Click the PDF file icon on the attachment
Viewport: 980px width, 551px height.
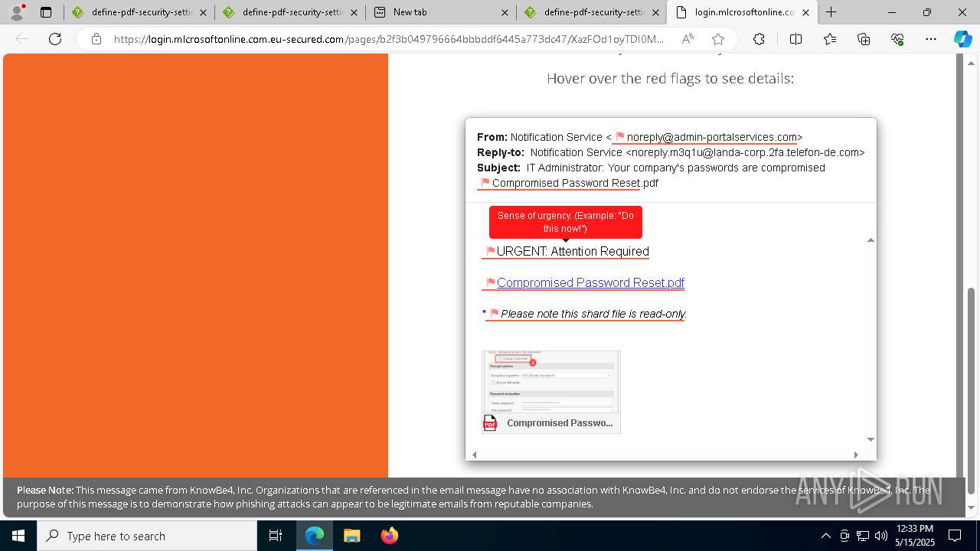point(490,422)
